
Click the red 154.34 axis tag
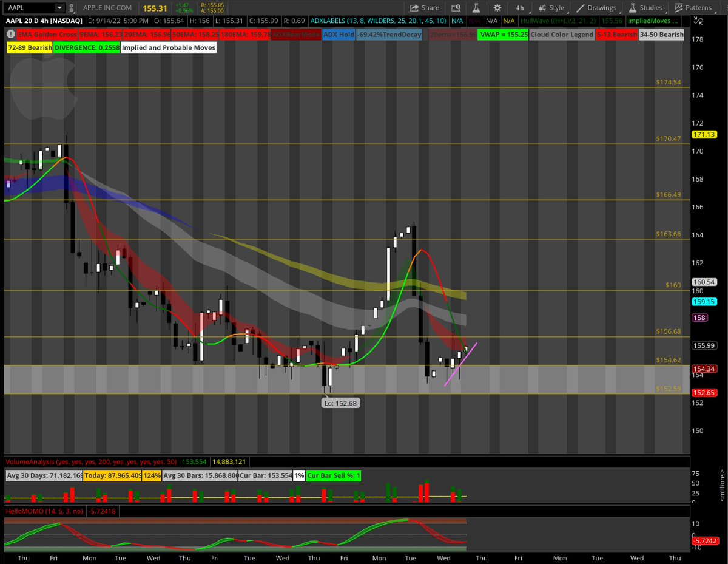point(704,369)
